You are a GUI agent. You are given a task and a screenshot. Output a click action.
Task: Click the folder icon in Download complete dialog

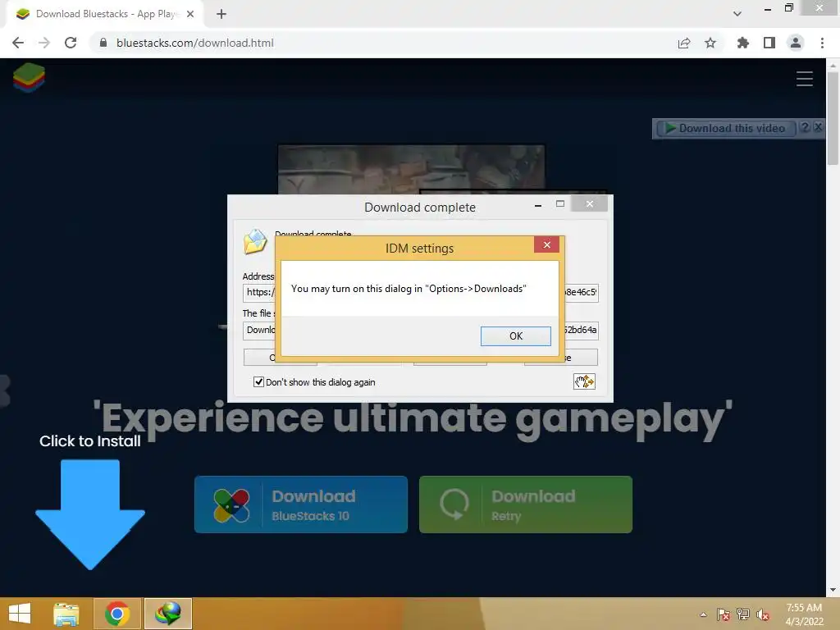tap(256, 242)
